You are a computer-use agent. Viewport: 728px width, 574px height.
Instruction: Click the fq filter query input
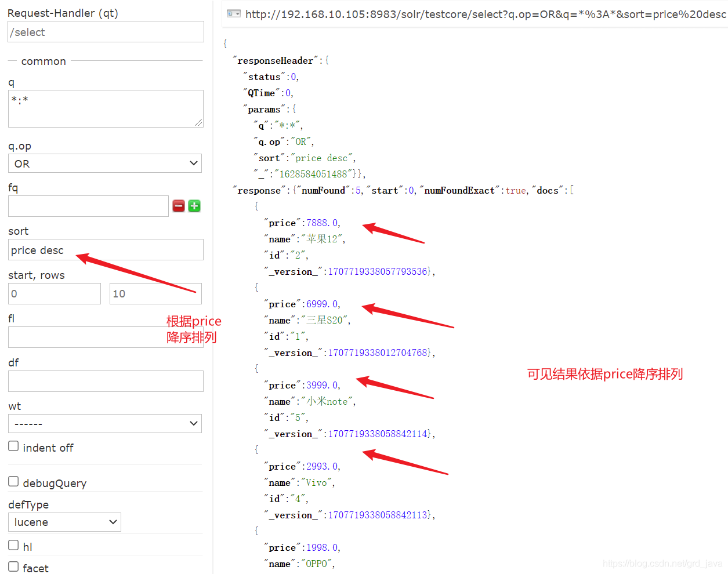click(88, 206)
